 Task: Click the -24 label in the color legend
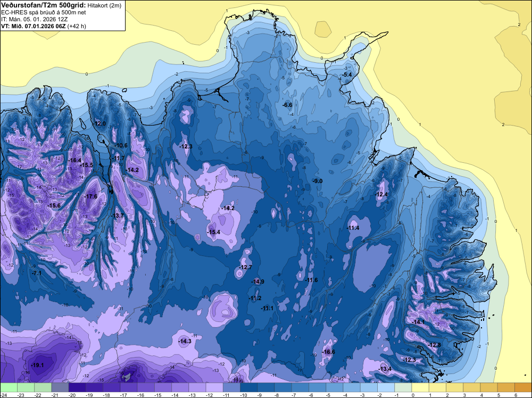[x=4, y=395]
